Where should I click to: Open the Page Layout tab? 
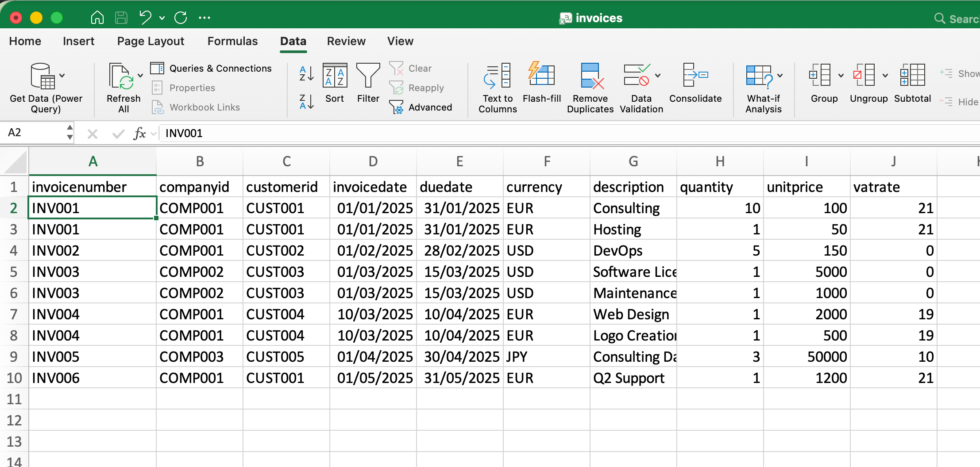150,41
